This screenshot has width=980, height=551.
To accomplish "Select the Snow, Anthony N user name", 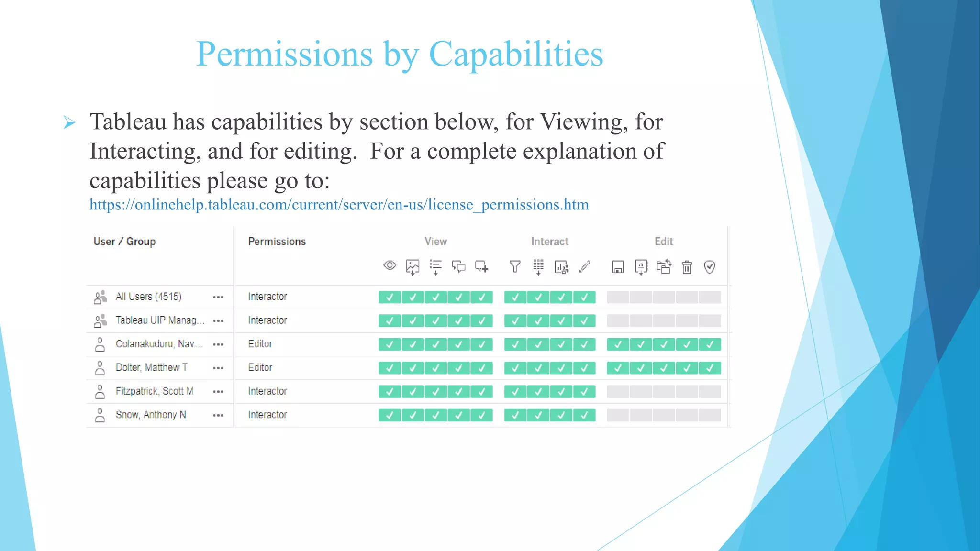I will click(x=151, y=415).
